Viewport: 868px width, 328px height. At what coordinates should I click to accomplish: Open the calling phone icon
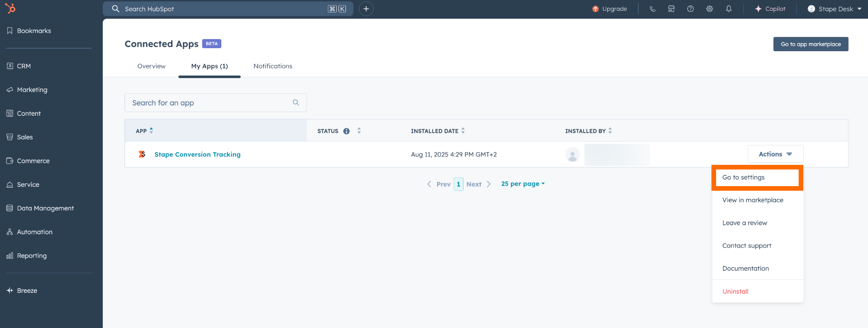(x=652, y=9)
